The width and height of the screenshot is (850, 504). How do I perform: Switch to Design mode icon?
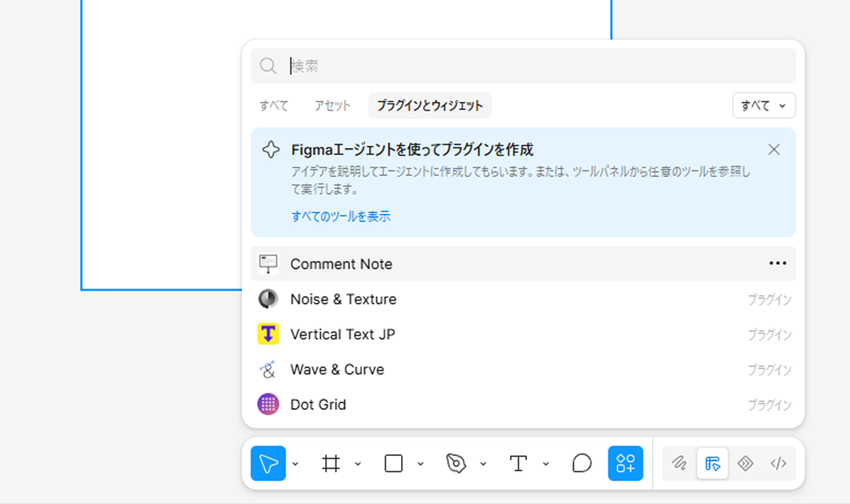tap(712, 463)
